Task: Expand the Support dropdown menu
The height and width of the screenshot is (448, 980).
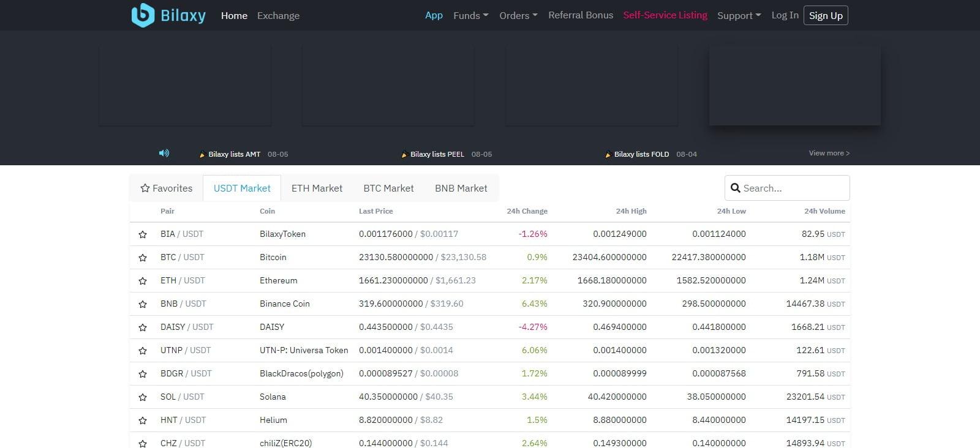Action: [739, 15]
